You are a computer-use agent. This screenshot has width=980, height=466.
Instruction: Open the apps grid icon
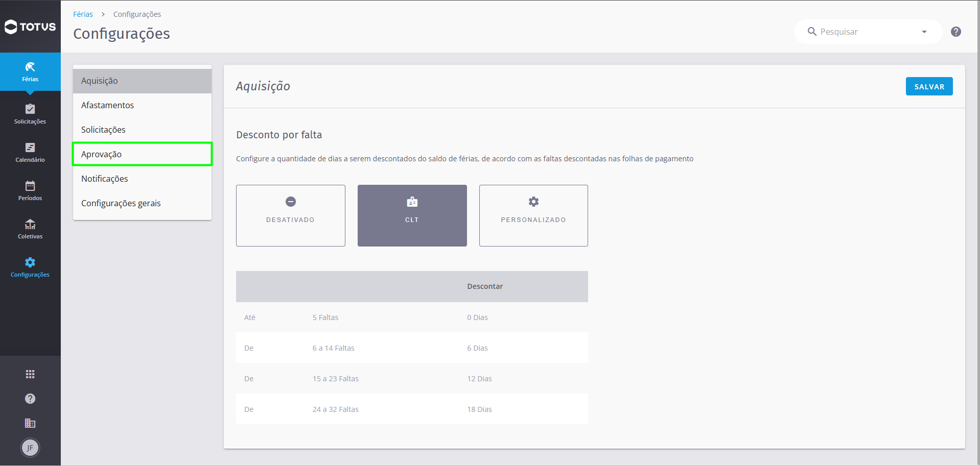pos(30,374)
